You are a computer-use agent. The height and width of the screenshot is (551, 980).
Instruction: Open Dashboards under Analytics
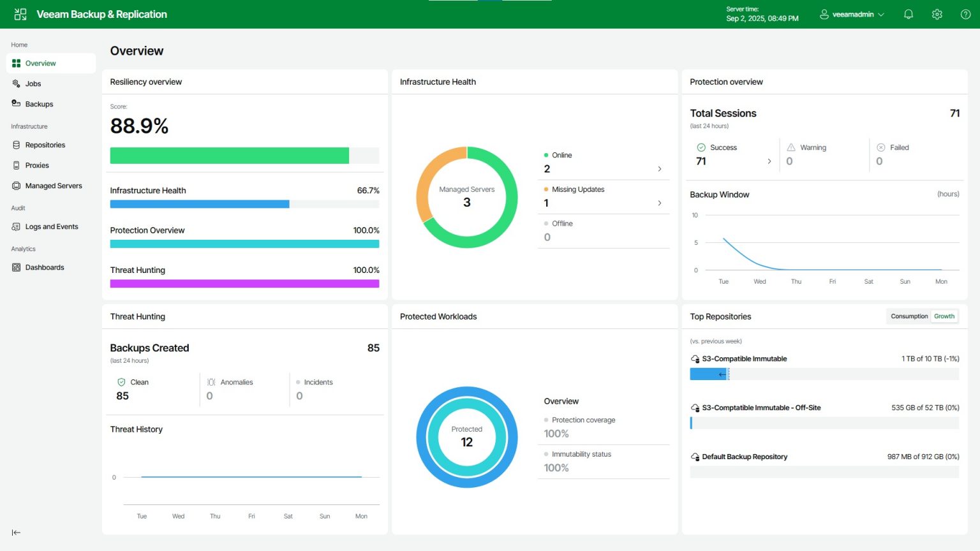45,267
